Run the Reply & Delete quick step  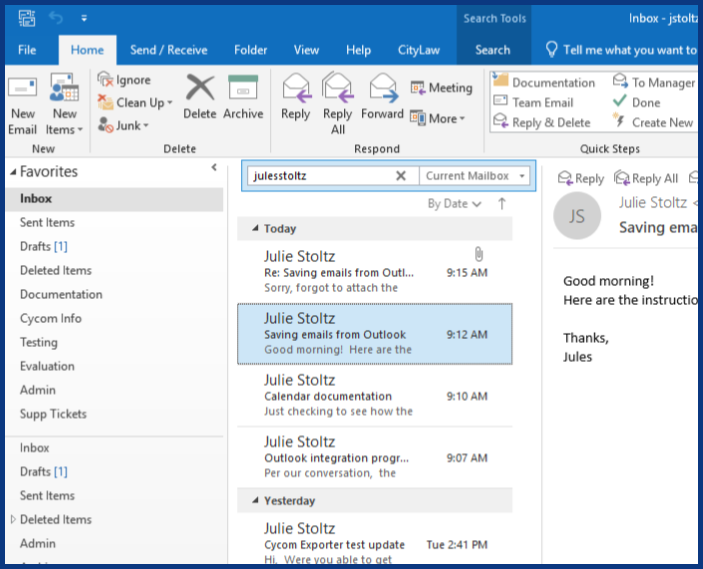[542, 122]
